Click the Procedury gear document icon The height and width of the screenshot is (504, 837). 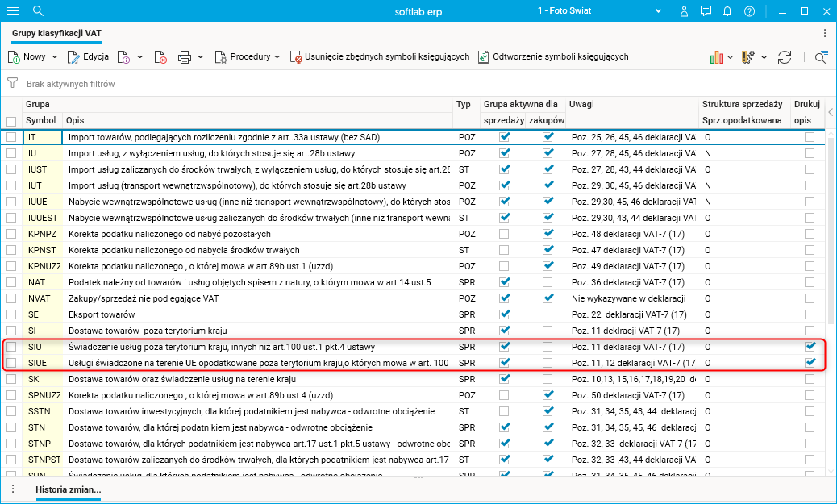pyautogui.click(x=220, y=57)
